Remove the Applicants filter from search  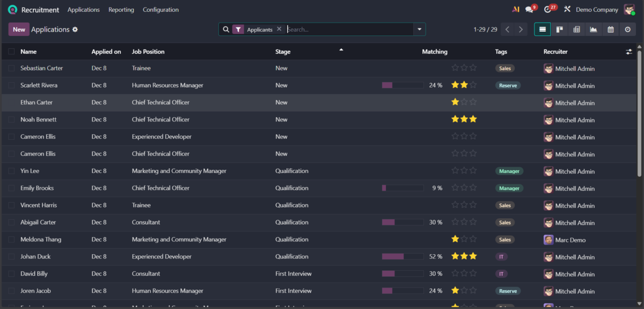tap(279, 30)
